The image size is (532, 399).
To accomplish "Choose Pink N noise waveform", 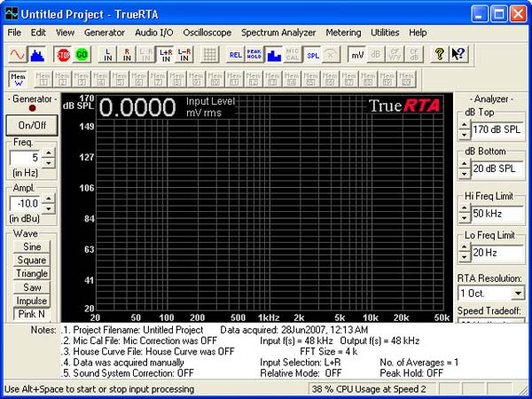I will click(x=32, y=314).
